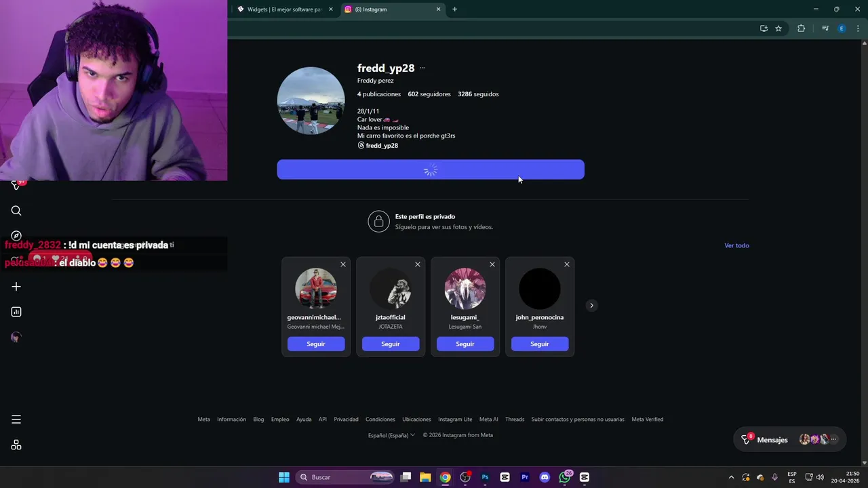Open the footer Instagram Lite link
This screenshot has height=488, width=868.
pos(455,420)
